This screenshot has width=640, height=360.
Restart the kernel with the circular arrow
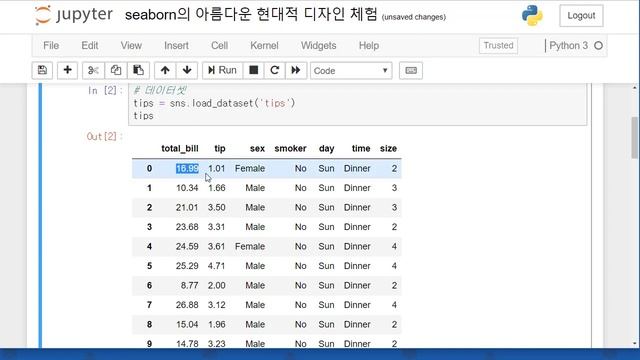coord(275,70)
